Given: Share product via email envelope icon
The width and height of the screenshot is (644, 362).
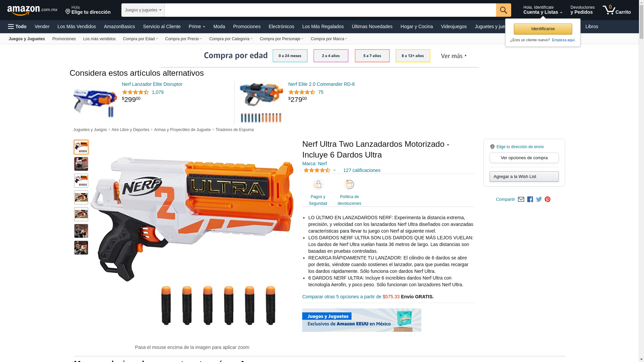Looking at the screenshot, I should tap(521, 199).
